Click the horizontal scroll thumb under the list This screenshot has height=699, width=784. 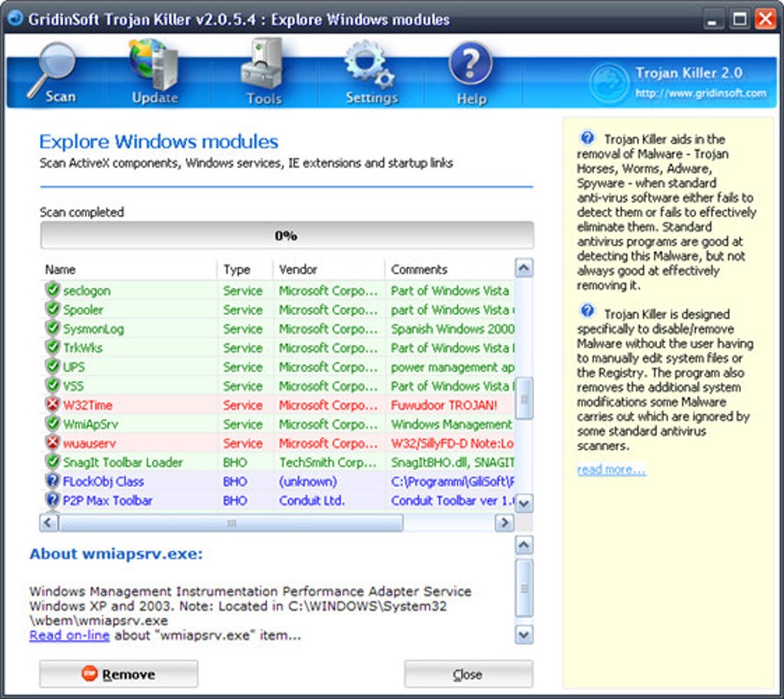(231, 522)
